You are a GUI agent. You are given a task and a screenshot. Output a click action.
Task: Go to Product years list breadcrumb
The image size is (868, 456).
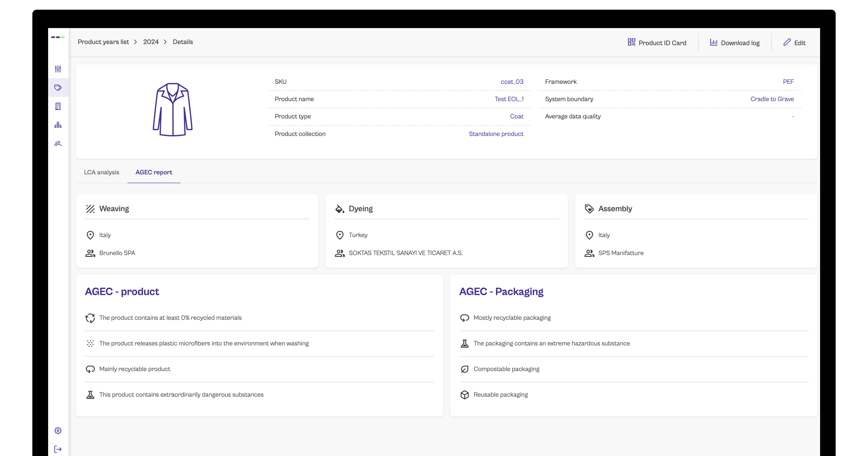pyautogui.click(x=103, y=42)
